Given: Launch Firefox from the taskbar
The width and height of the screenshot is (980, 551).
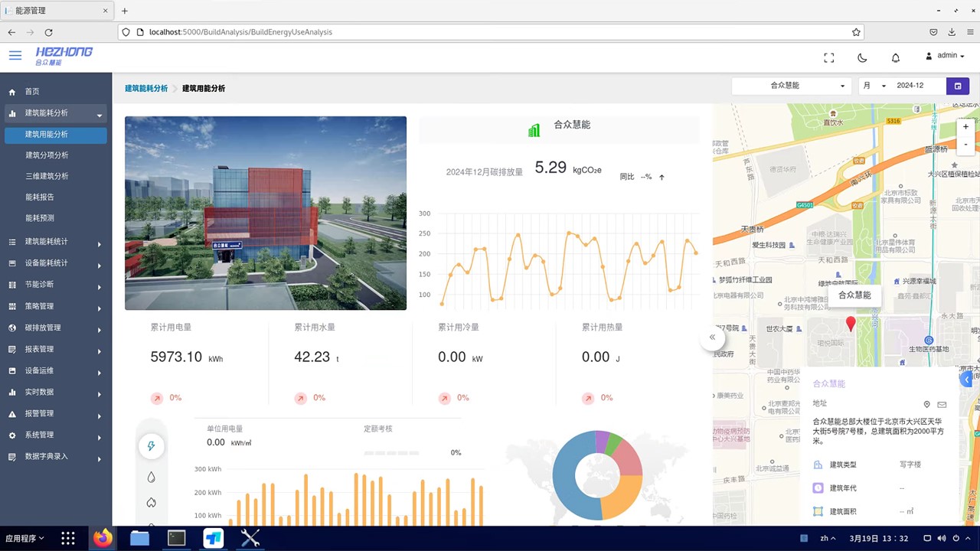Looking at the screenshot, I should (102, 538).
